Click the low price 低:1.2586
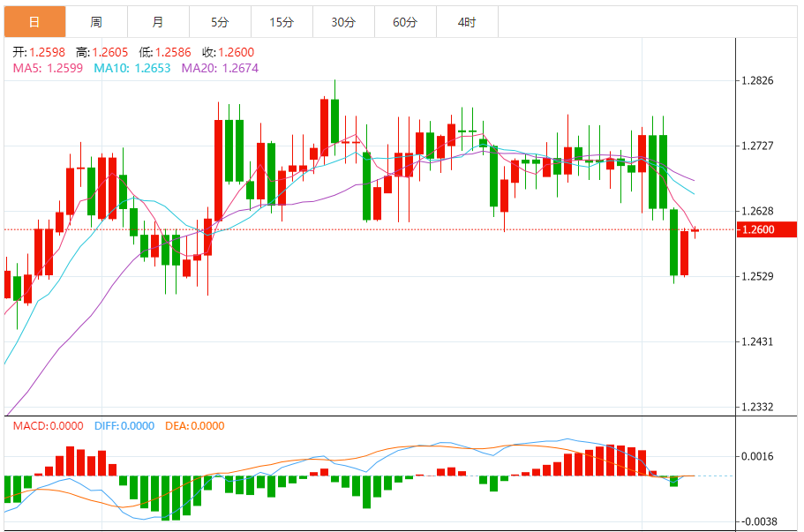804x532 pixels. point(164,52)
